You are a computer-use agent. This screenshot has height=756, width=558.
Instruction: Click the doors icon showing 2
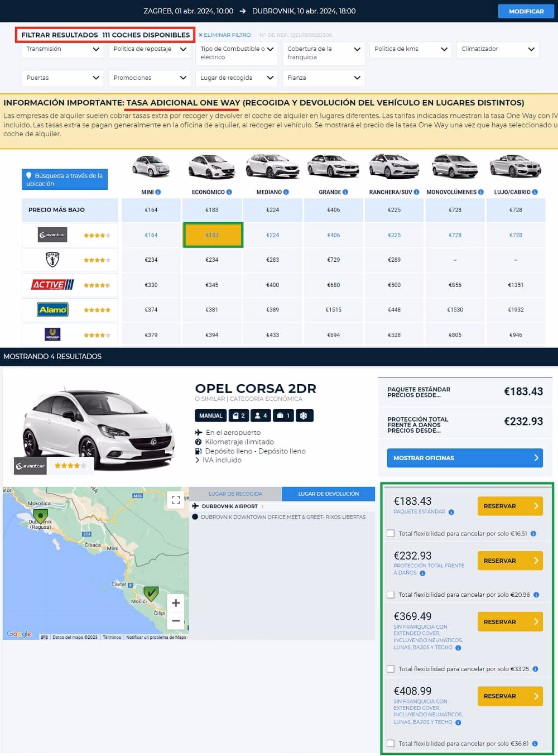point(238,415)
